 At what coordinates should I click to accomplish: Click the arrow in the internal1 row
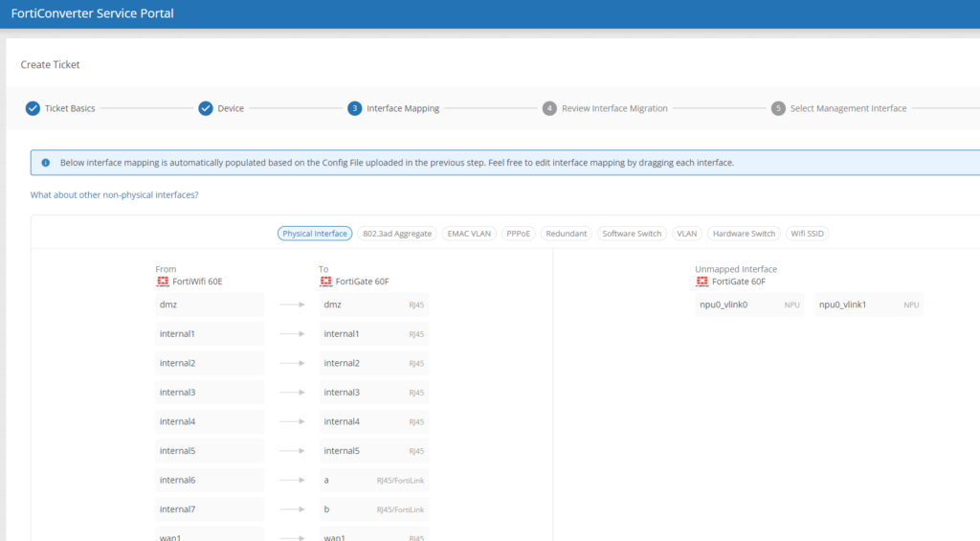pyautogui.click(x=292, y=334)
